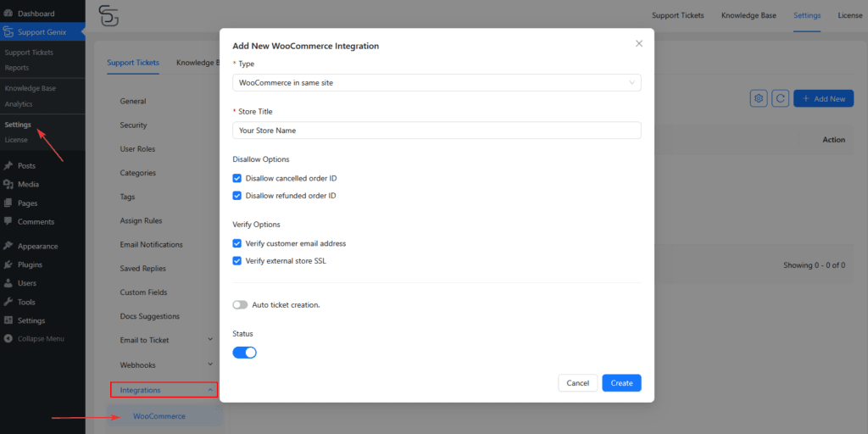This screenshot has height=434, width=868.
Task: Click the Pages icon in sidebar
Action: [x=8, y=203]
